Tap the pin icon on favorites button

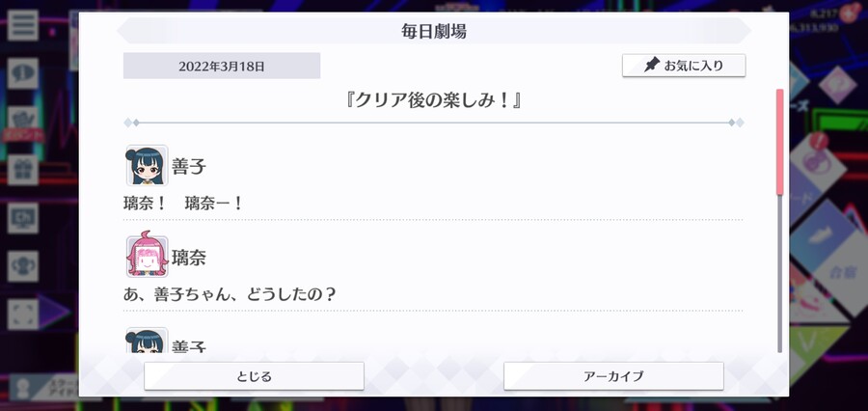pyautogui.click(x=652, y=66)
